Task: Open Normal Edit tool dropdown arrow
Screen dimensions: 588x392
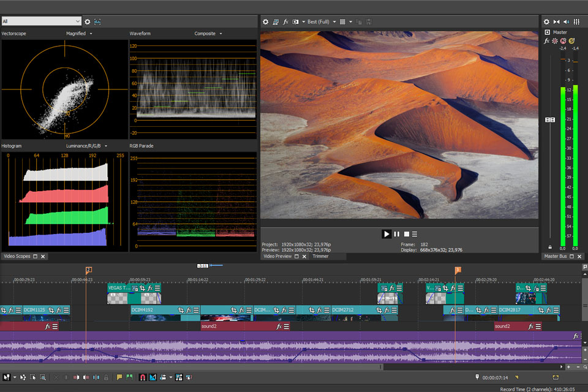Action: [15, 377]
